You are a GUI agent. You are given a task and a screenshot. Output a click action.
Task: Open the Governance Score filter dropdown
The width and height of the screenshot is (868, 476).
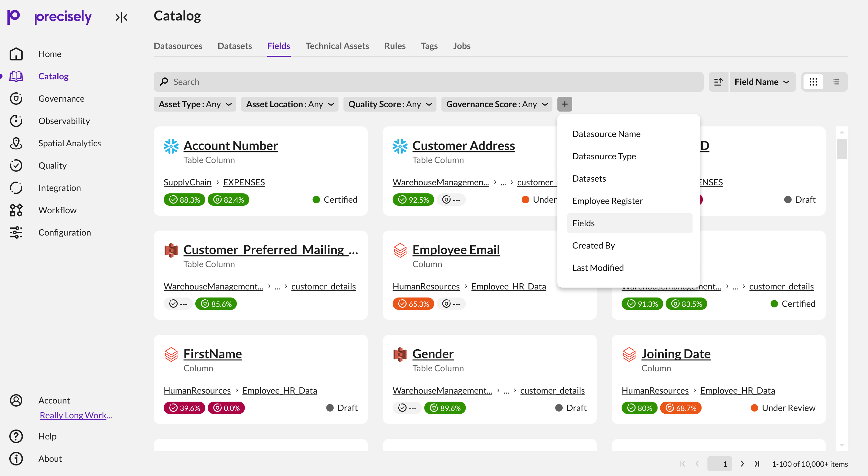coord(497,104)
